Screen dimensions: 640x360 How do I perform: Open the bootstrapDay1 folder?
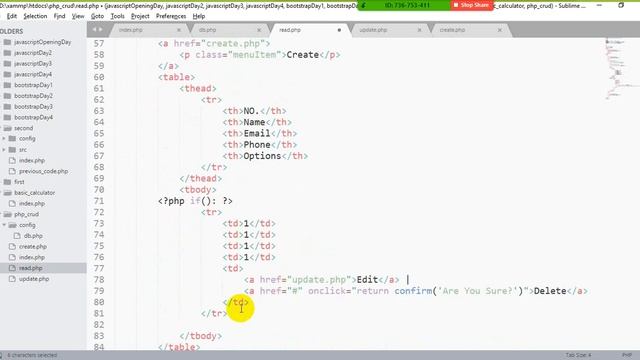tap(33, 85)
